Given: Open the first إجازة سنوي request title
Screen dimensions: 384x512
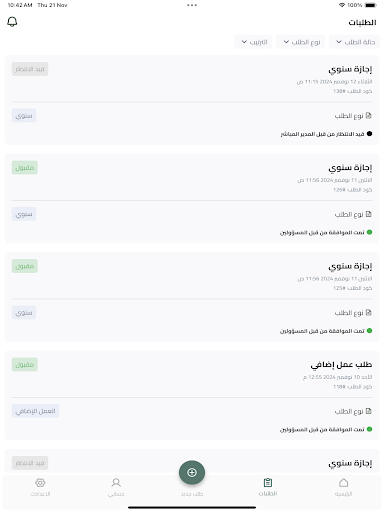Looking at the screenshot, I should pyautogui.click(x=350, y=69).
